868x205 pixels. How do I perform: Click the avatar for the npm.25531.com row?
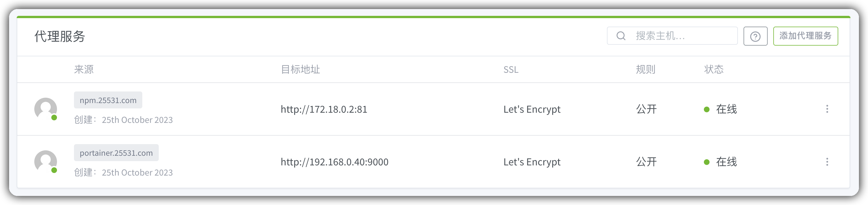(x=45, y=109)
